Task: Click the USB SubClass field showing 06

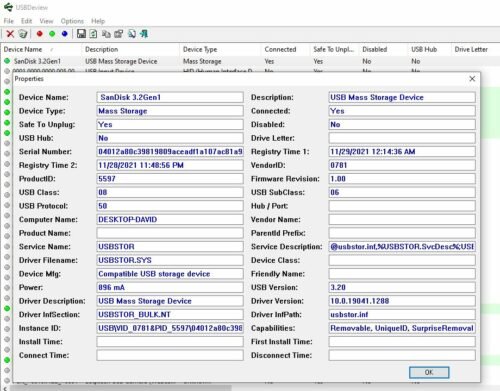Action: (x=402, y=192)
